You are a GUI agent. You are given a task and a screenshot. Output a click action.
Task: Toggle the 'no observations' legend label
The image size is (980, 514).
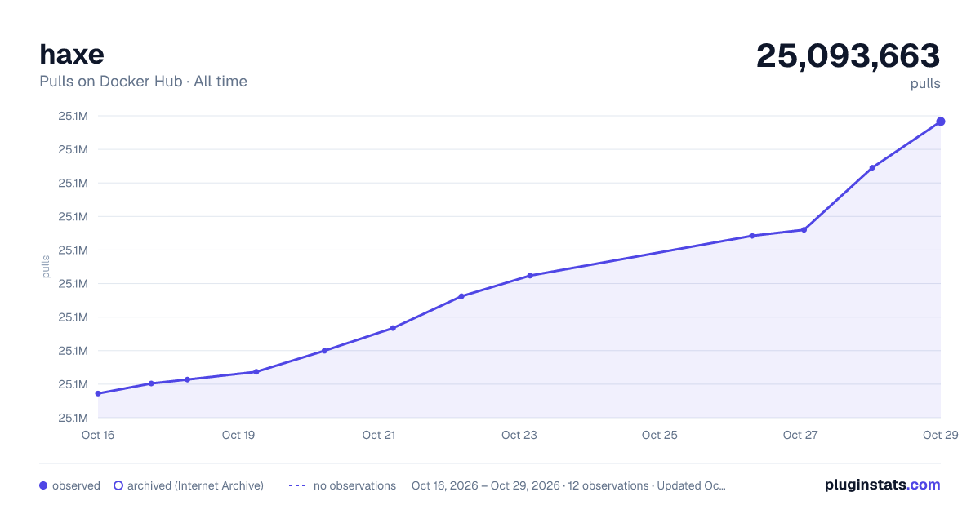point(354,485)
